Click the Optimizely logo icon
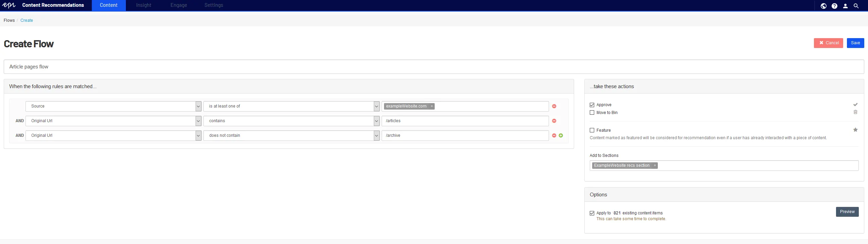This screenshot has height=244, width=868. (9, 5)
